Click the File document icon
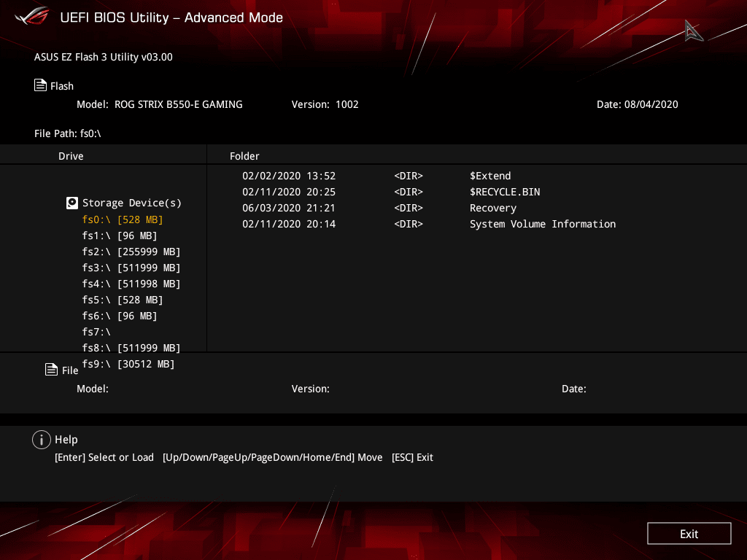The image size is (747, 560). tap(52, 370)
